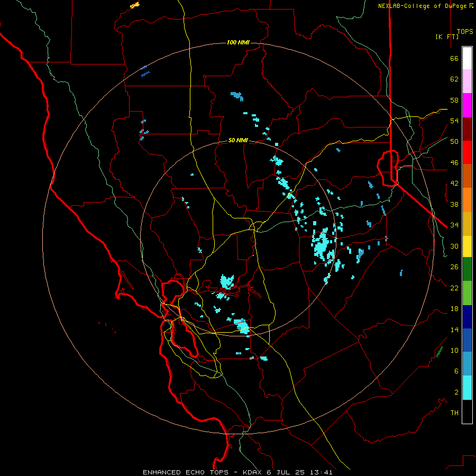Click the legend value 14
The height and width of the screenshot is (476, 476).
click(x=454, y=329)
